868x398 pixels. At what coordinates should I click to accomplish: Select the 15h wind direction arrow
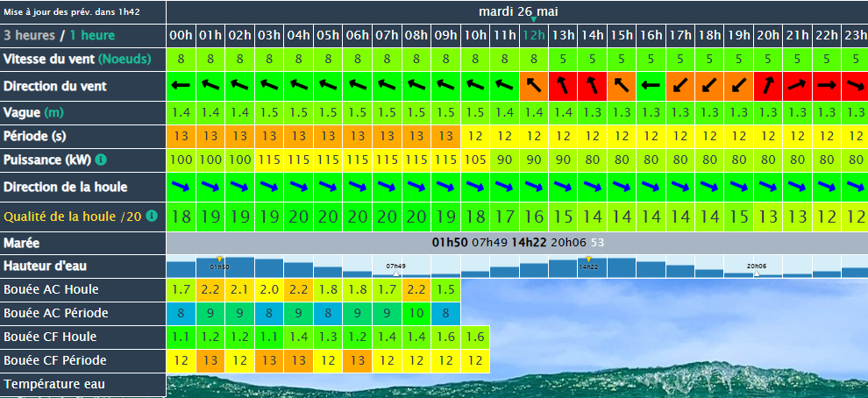pos(623,86)
